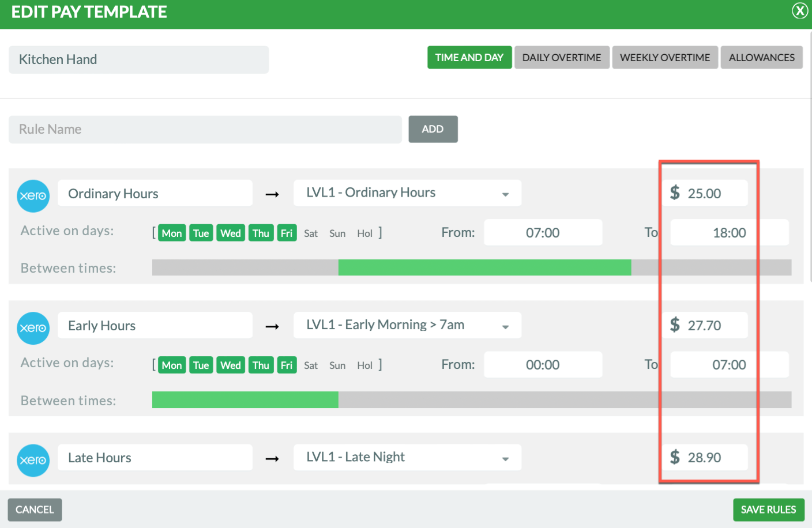Click the Save Rules button
The height and width of the screenshot is (528, 812).
coord(769,510)
